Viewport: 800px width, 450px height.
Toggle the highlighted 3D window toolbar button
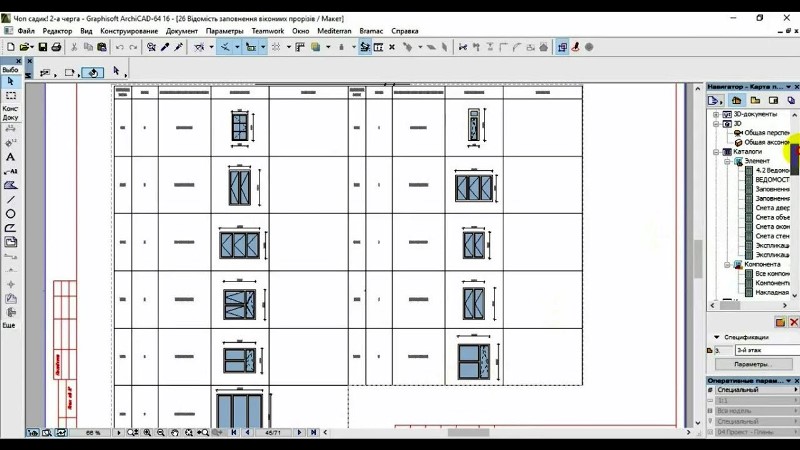(562, 47)
